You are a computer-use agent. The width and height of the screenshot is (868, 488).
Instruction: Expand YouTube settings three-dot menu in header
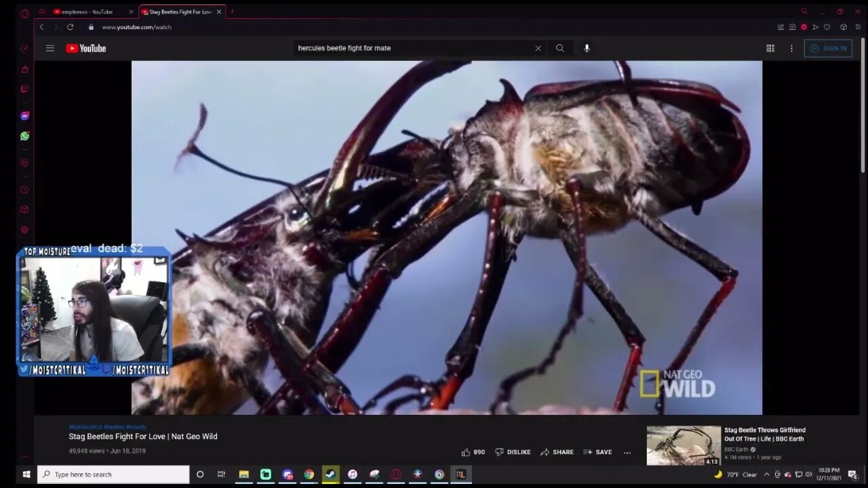tap(791, 48)
